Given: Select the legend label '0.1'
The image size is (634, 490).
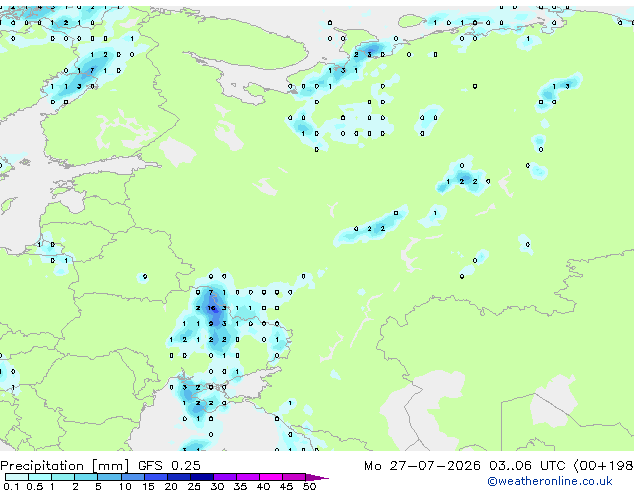Looking at the screenshot, I should coord(11,486).
